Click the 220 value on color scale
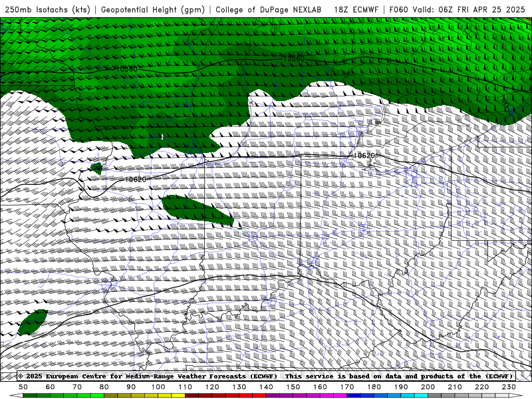Viewport: 532px width, 399px height. (x=482, y=387)
